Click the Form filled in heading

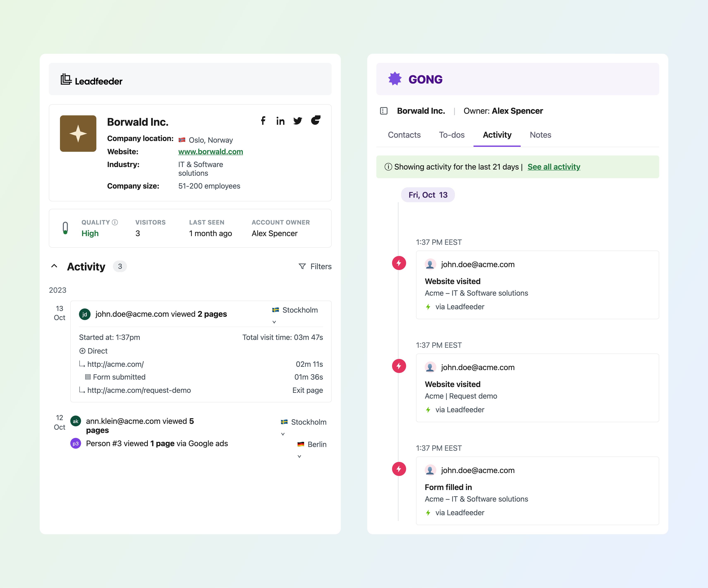pos(448,487)
